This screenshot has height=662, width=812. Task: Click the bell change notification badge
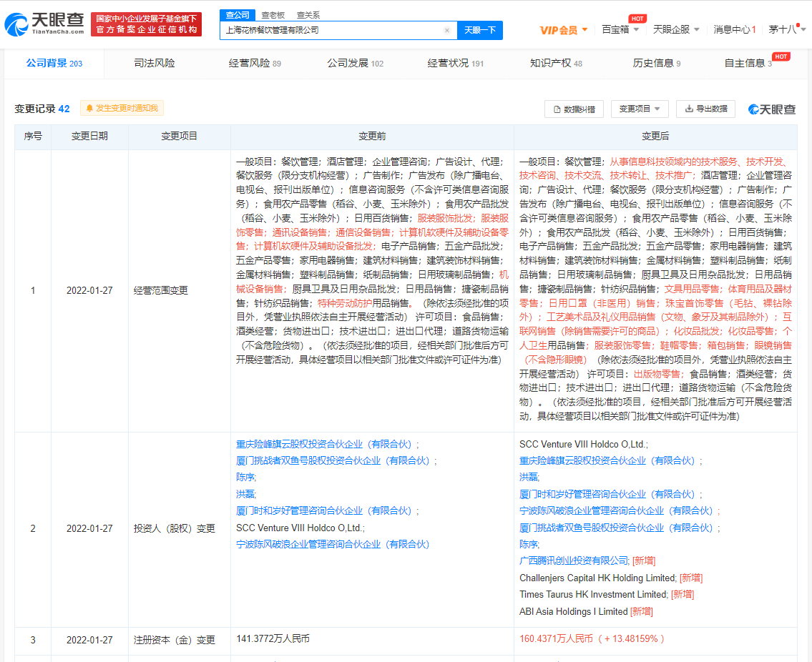coord(122,108)
